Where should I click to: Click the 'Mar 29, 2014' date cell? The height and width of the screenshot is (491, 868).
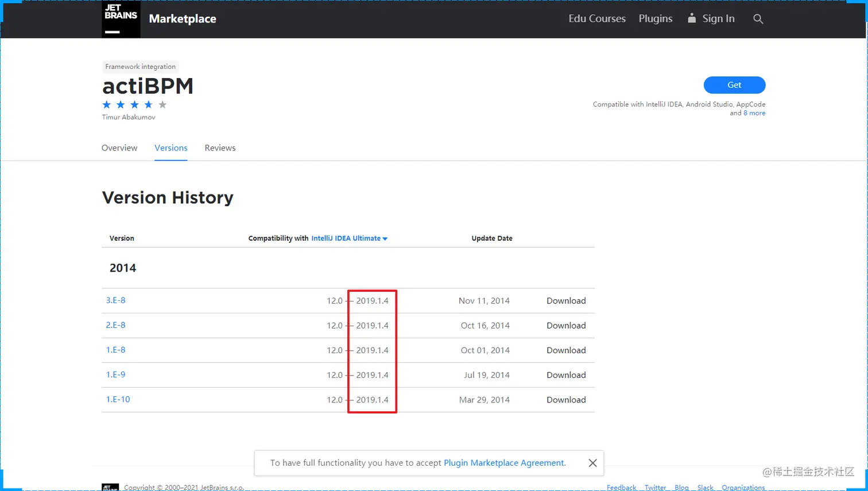tap(485, 399)
